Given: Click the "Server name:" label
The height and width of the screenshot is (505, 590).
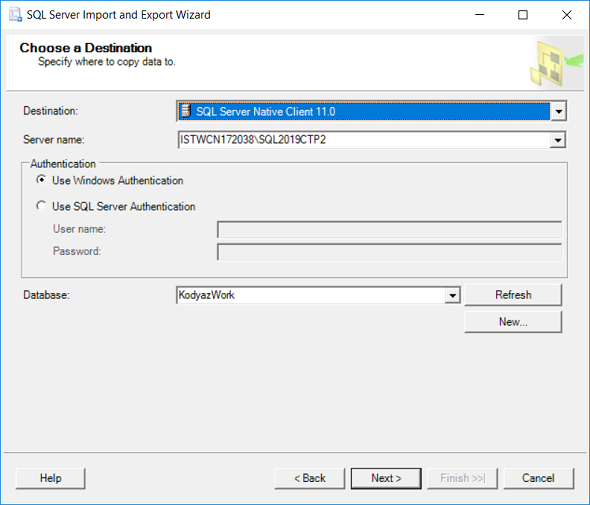Looking at the screenshot, I should 54,140.
